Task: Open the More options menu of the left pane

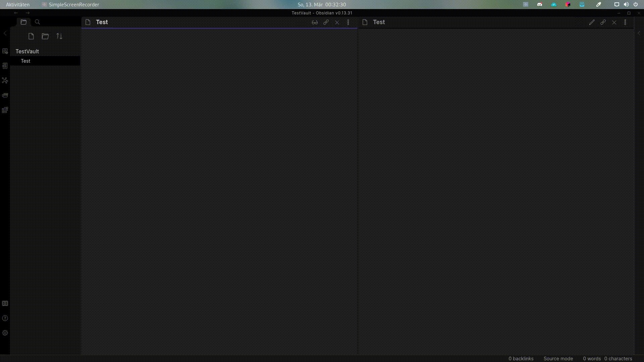Action: tap(348, 22)
